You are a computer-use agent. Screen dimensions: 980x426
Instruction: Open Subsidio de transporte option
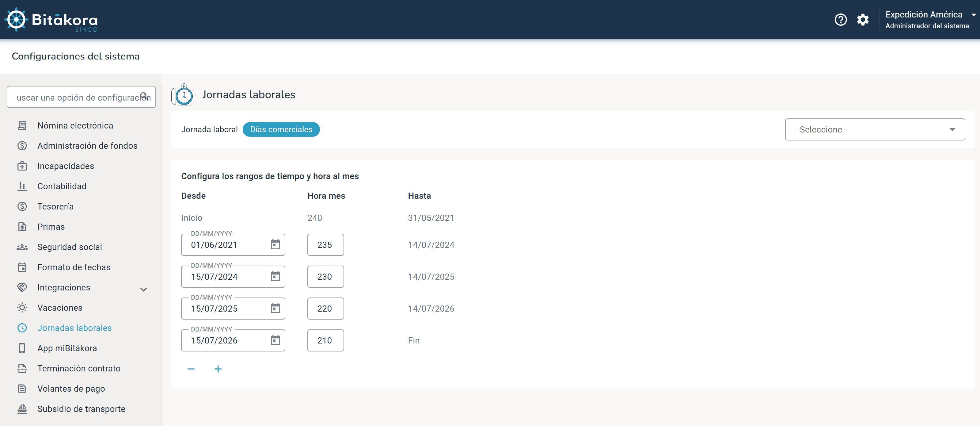(x=82, y=409)
